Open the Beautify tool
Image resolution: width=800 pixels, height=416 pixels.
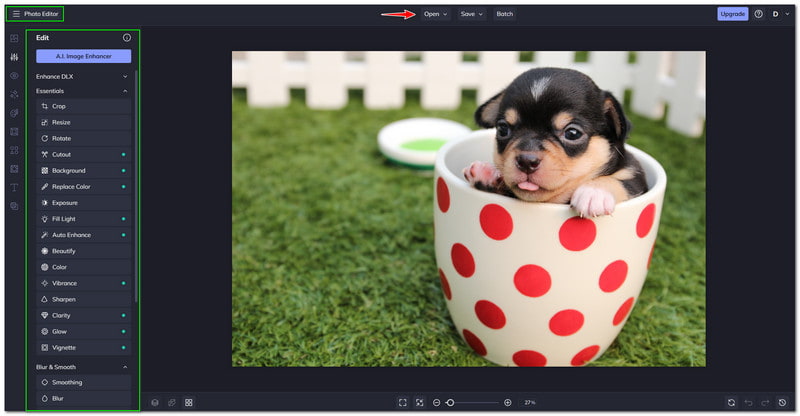tap(84, 251)
